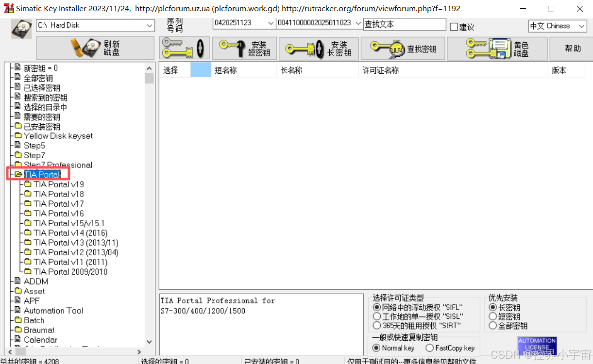Click the two-keys button beside Install Short Key
593x364 pixels.
coord(185,48)
